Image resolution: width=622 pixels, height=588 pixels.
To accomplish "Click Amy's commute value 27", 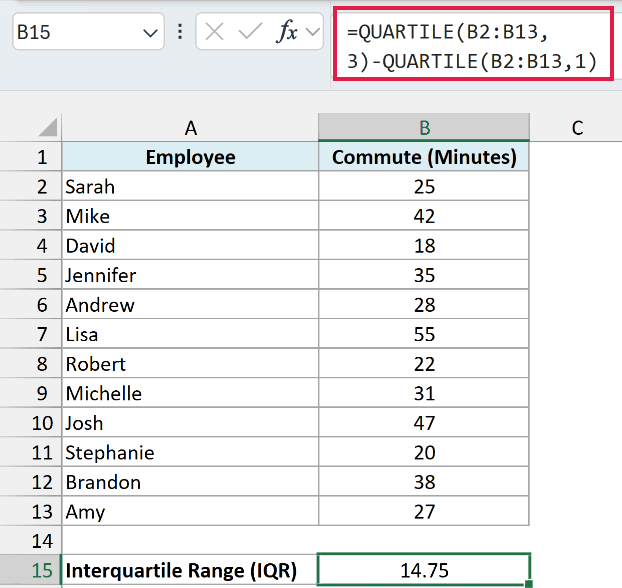I will [424, 511].
